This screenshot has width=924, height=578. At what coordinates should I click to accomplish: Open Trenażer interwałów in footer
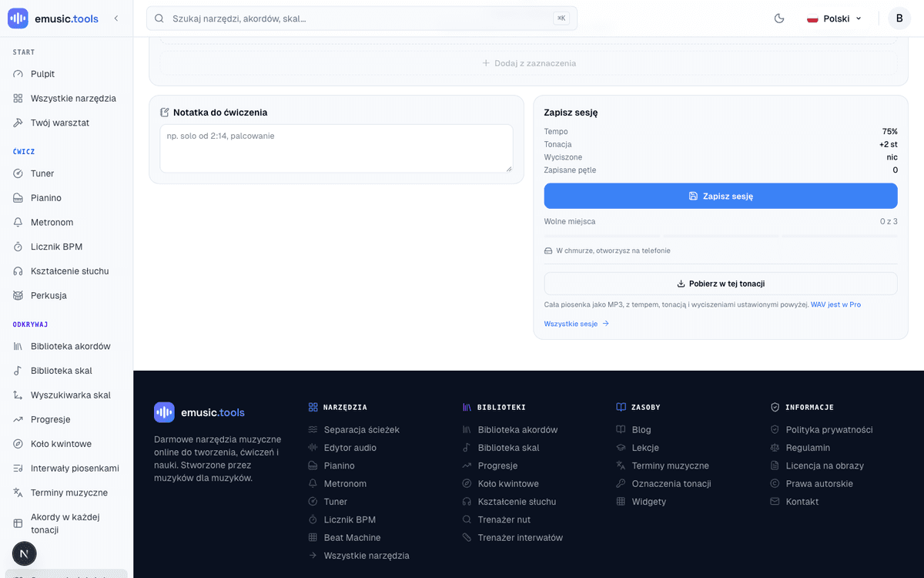click(x=521, y=538)
